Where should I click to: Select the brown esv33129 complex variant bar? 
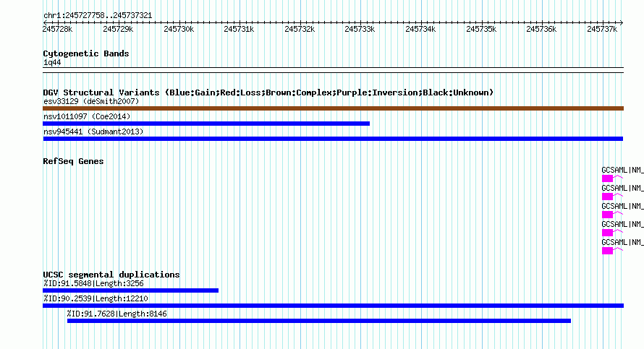click(x=333, y=108)
